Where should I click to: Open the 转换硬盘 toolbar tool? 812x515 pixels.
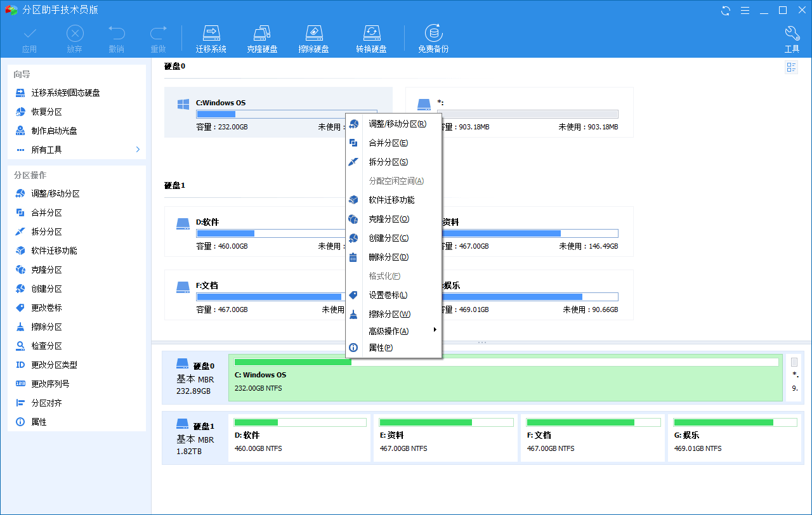coord(371,39)
